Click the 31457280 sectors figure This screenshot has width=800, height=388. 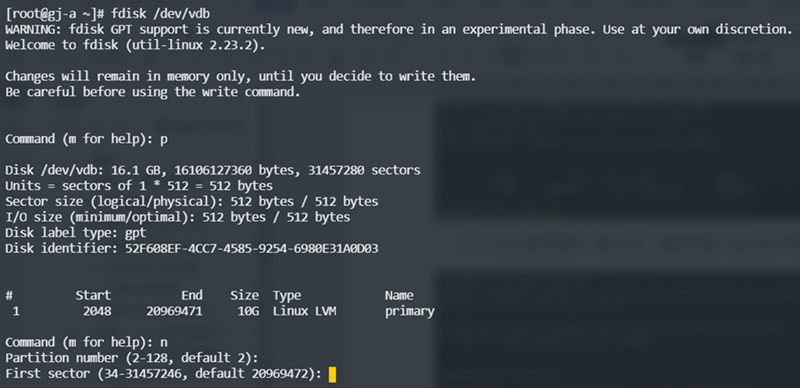[364, 170]
